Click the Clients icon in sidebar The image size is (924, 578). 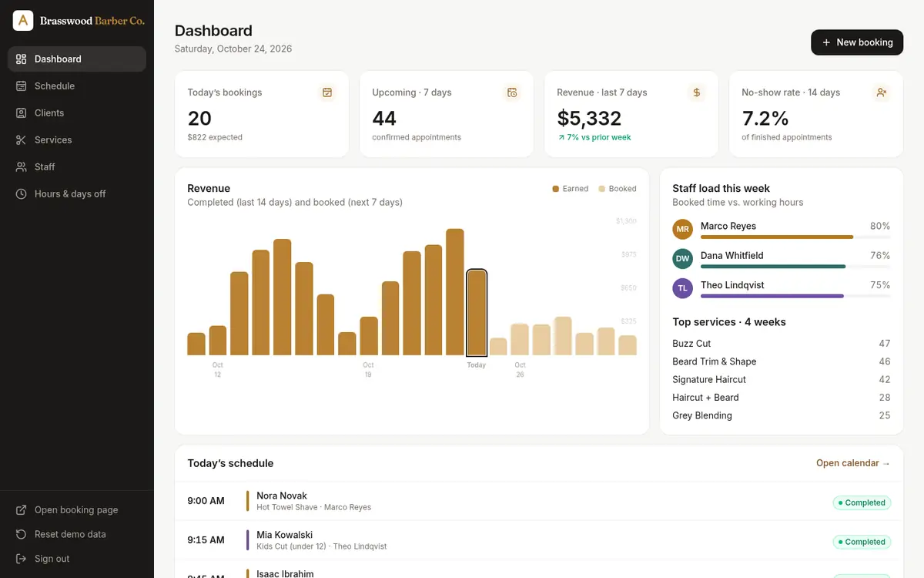click(22, 113)
